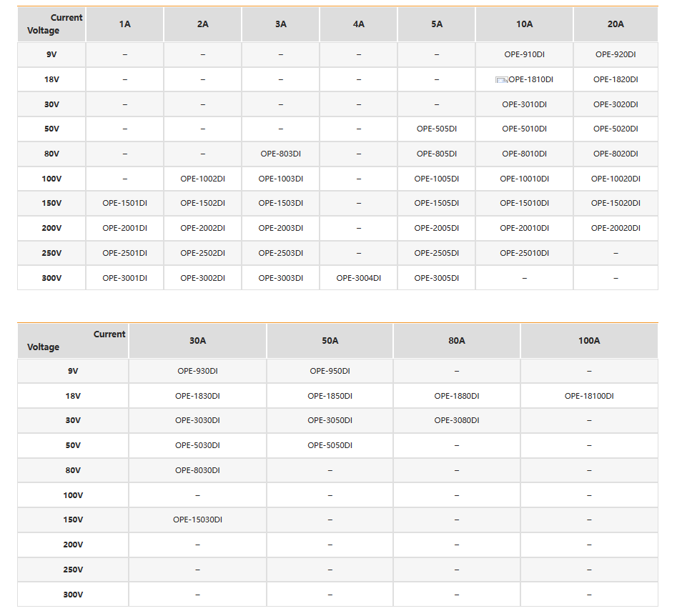Open the OPE-505DI product cell
Screen dimensions: 677x616
click(437, 129)
